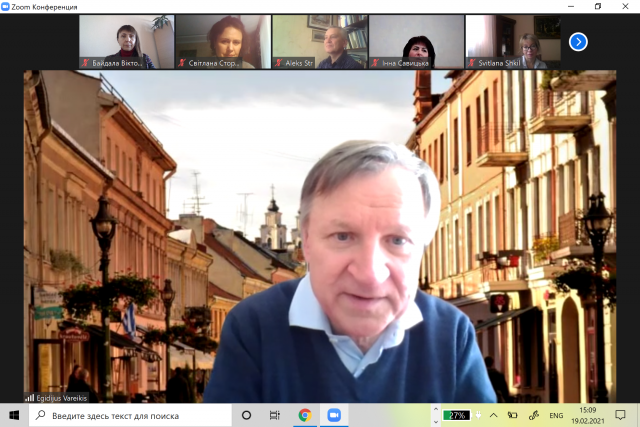Show next page of participant thumbnails
The width and height of the screenshot is (640, 427).
(578, 42)
